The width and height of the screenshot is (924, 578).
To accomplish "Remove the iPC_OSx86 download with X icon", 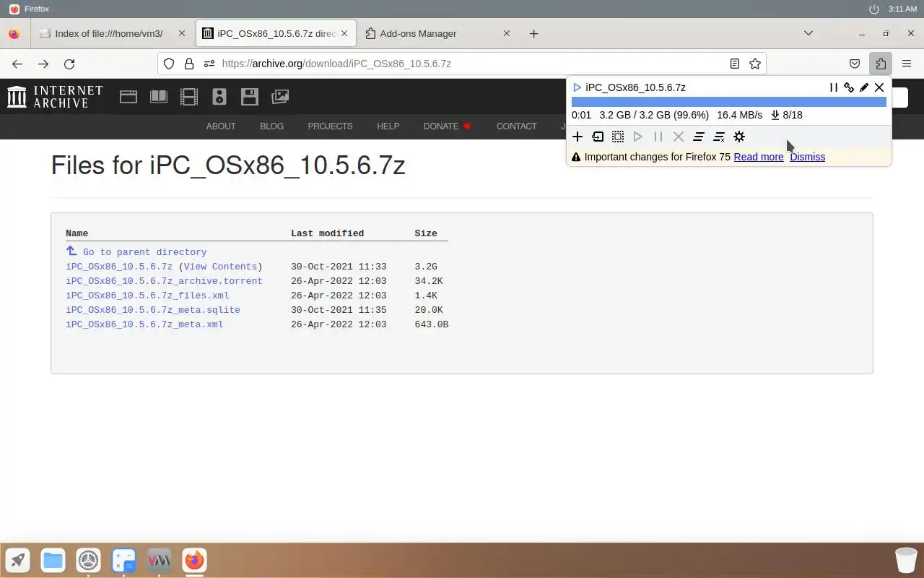I will point(879,87).
